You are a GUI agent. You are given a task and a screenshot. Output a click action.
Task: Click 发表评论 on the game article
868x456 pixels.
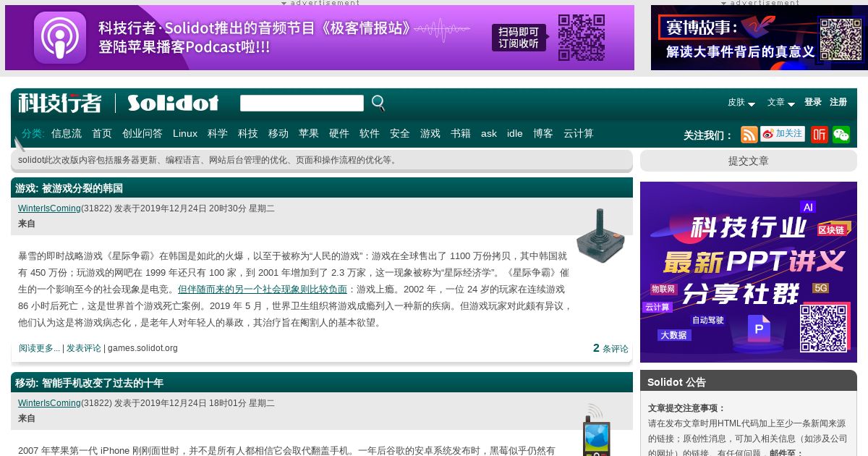point(84,348)
